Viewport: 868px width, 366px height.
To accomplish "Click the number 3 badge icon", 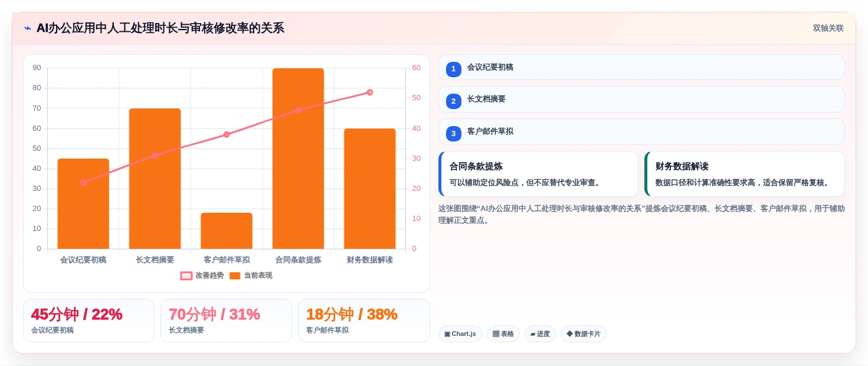I will (x=453, y=134).
